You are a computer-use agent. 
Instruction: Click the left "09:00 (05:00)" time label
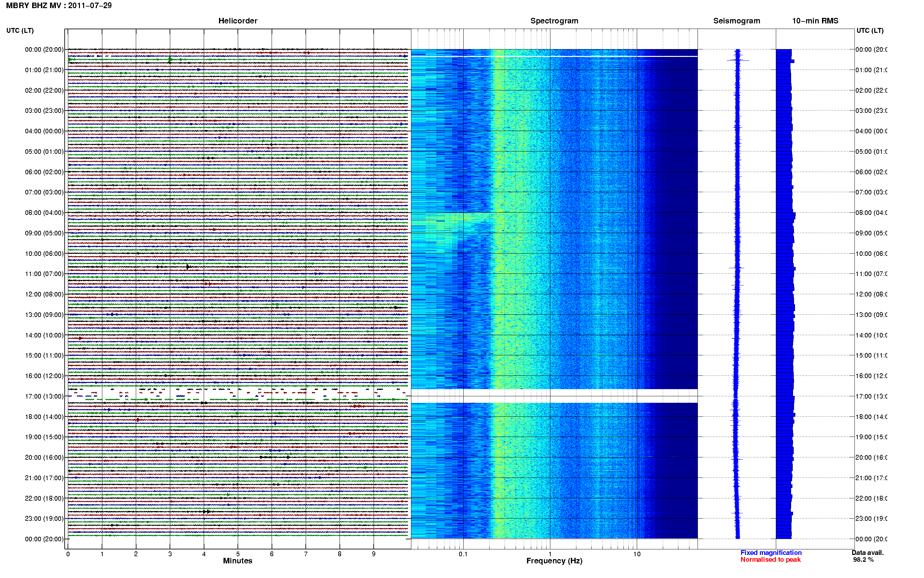pyautogui.click(x=44, y=233)
